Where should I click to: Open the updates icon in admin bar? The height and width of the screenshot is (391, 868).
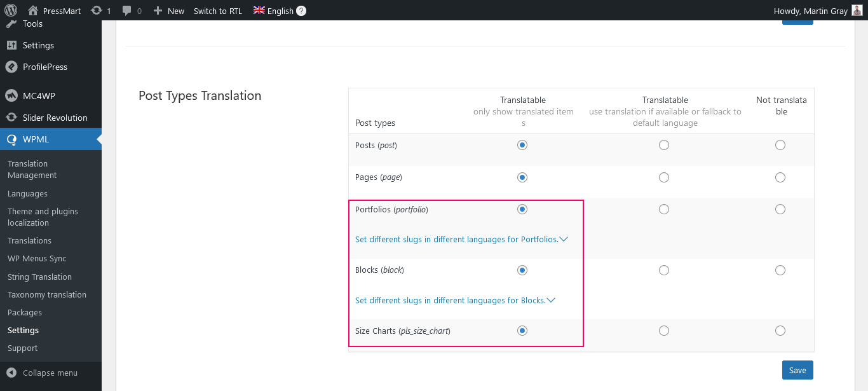click(97, 11)
